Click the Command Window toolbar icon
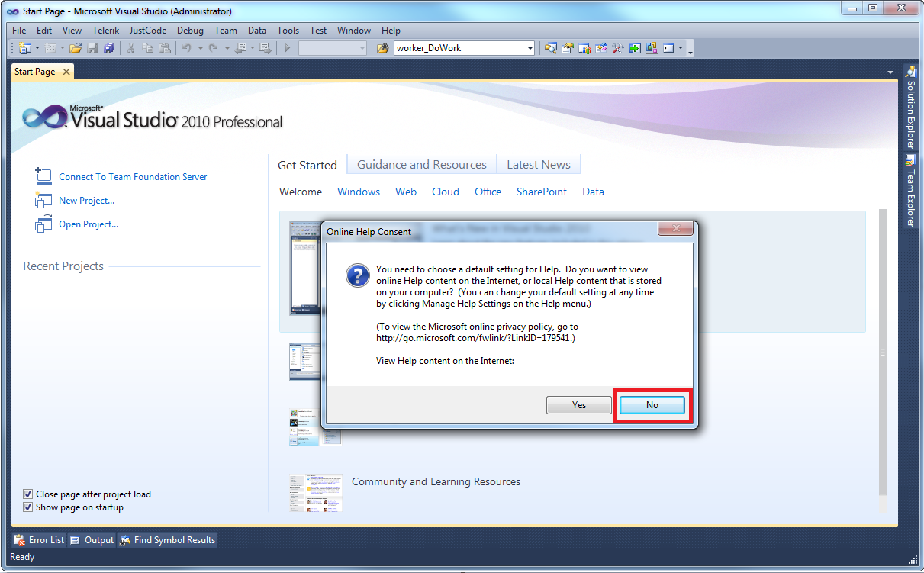 click(x=668, y=48)
